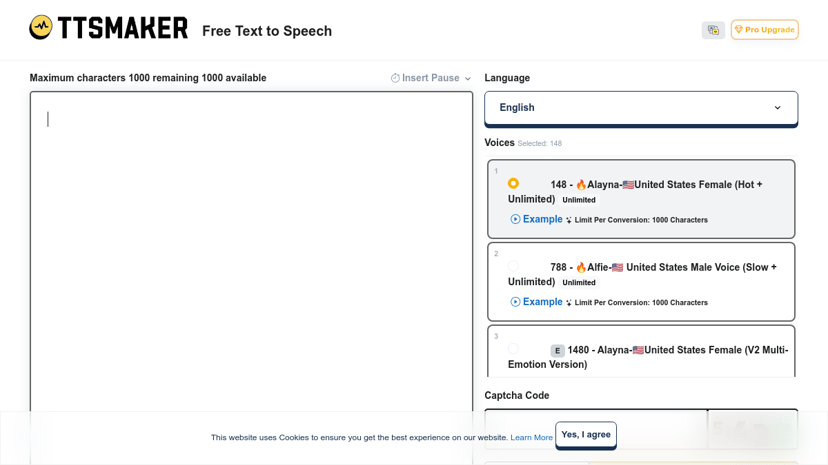
Task: Click the captcha image to refresh
Action: click(752, 429)
